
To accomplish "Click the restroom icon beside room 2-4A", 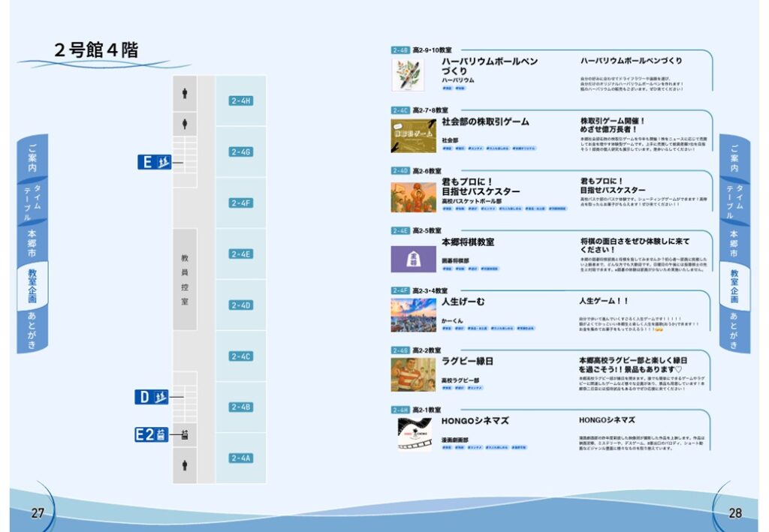I will pos(185,465).
